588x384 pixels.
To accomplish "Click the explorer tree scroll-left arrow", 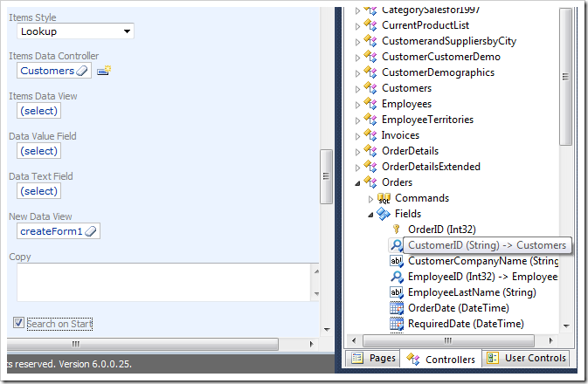I will click(x=354, y=340).
